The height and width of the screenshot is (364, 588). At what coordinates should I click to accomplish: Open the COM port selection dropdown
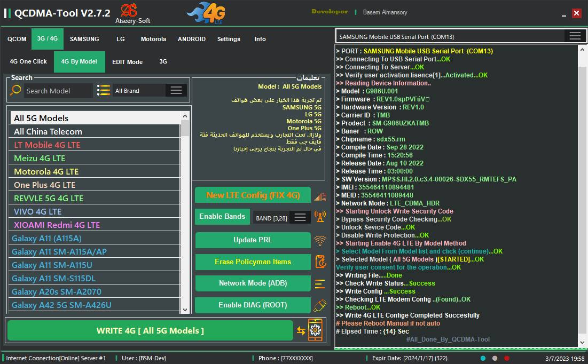tap(575, 36)
